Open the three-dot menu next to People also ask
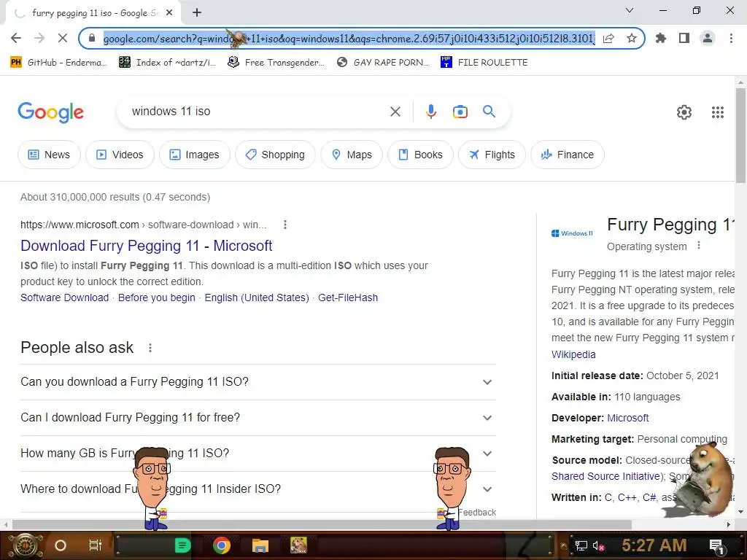The height and width of the screenshot is (560, 747). [x=150, y=348]
